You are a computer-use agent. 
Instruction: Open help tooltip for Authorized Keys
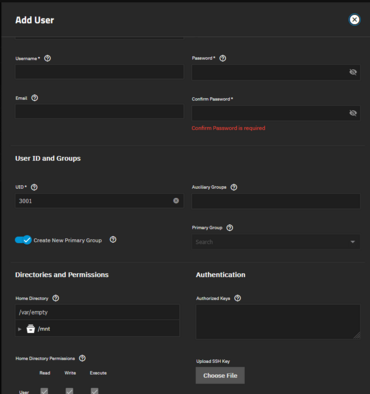click(237, 298)
